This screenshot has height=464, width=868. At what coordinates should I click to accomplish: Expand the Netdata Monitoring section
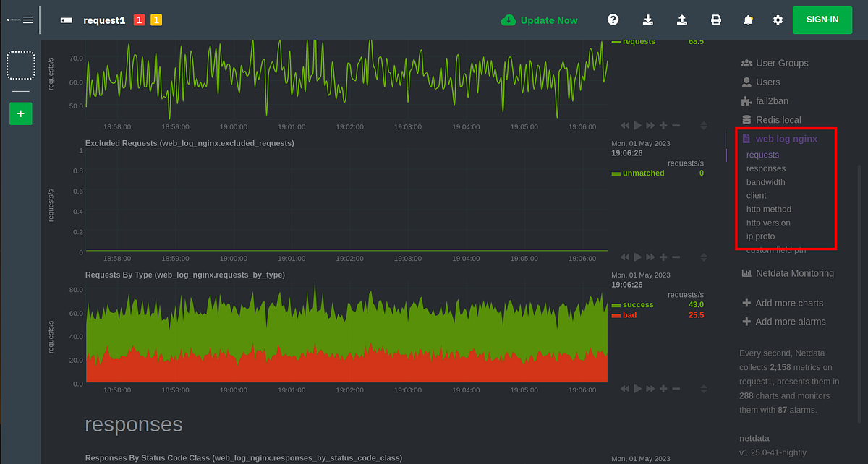(x=791, y=273)
